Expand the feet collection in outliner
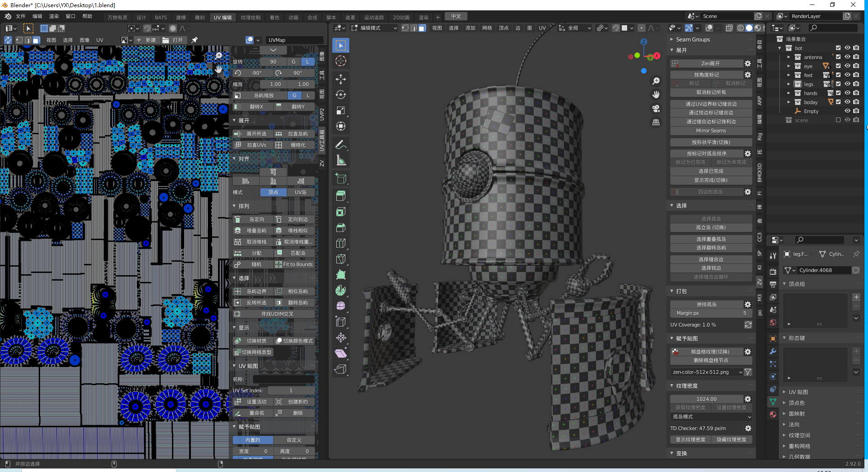 [x=789, y=75]
